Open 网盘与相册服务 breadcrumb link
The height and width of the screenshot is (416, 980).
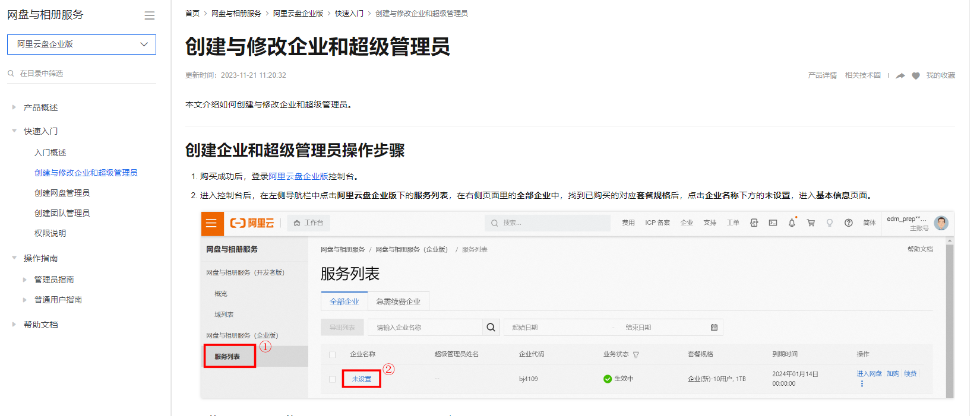pos(236,13)
